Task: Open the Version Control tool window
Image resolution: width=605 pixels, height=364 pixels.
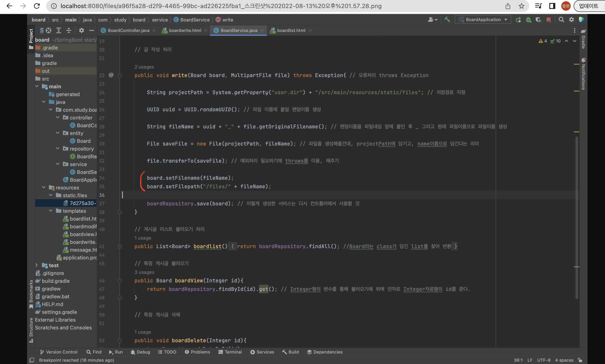Action: (x=58, y=352)
